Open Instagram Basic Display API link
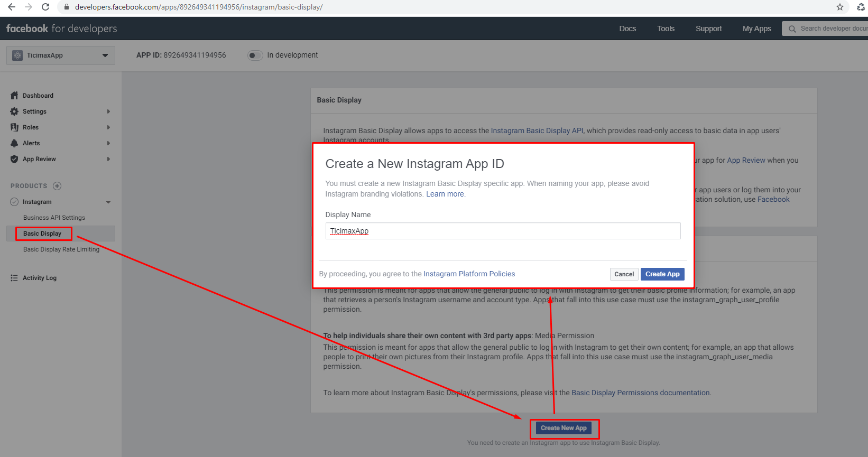868x457 pixels. point(537,130)
